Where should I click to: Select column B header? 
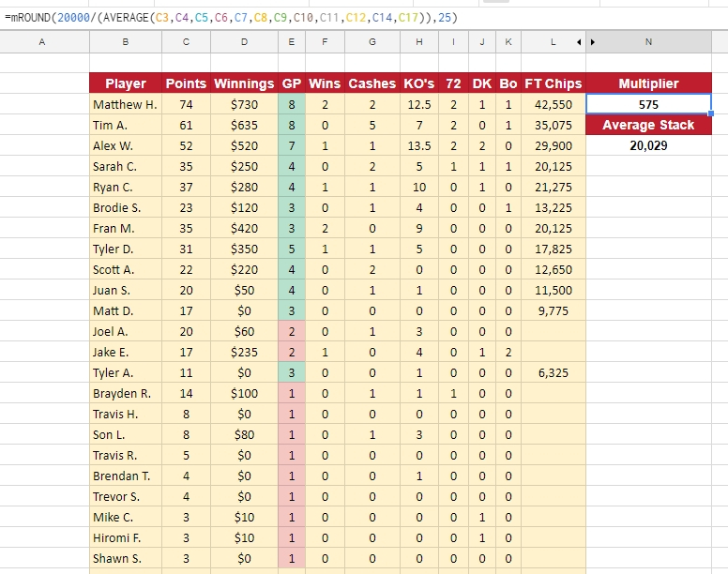126,42
